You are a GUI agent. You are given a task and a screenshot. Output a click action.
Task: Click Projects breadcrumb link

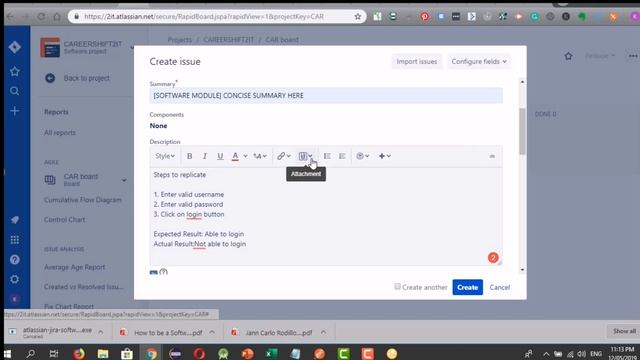point(180,40)
